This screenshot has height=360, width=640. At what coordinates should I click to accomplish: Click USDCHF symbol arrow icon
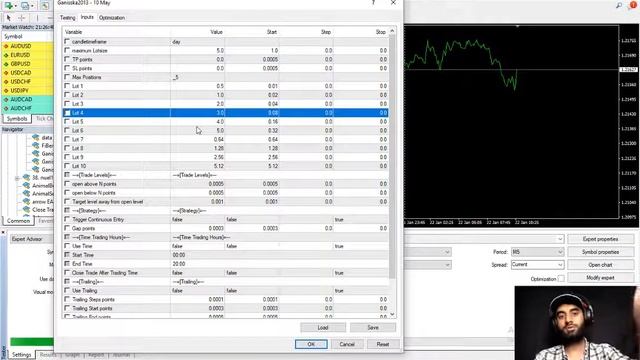tap(6, 82)
